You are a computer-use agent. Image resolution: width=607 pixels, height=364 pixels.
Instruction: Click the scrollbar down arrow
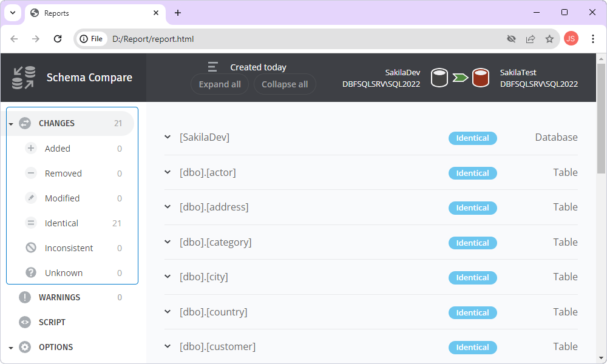[601, 358]
